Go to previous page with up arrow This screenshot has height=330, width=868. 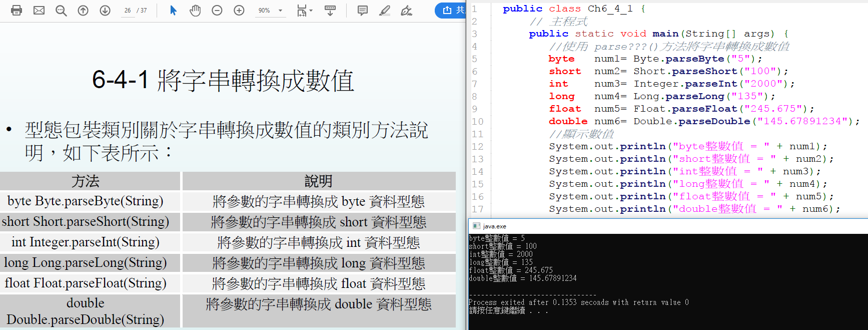83,11
